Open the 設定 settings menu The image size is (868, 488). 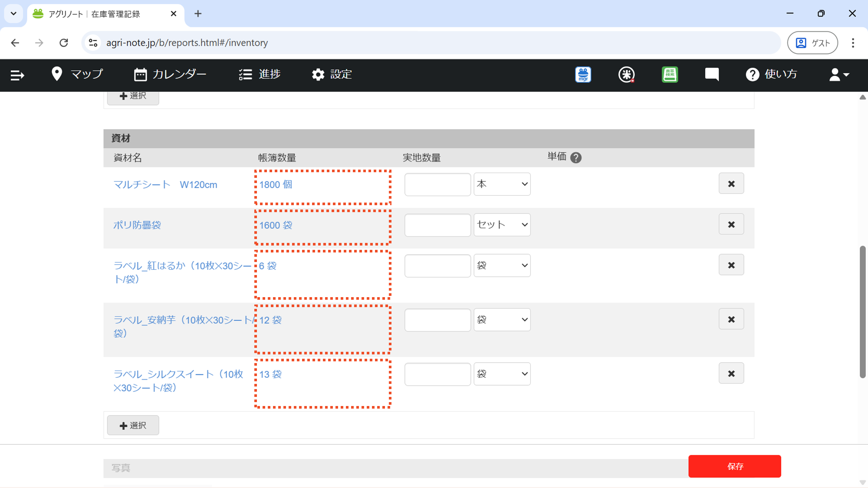tap(332, 74)
